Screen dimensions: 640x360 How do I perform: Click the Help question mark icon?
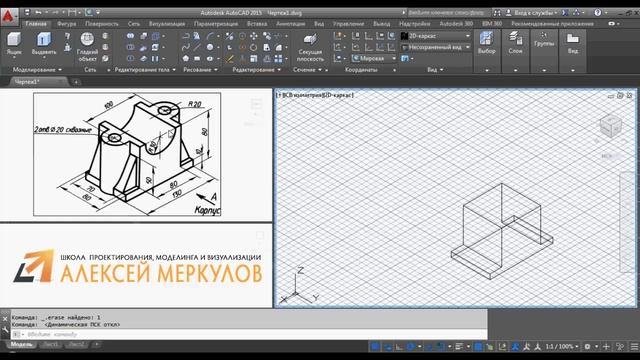point(597,13)
